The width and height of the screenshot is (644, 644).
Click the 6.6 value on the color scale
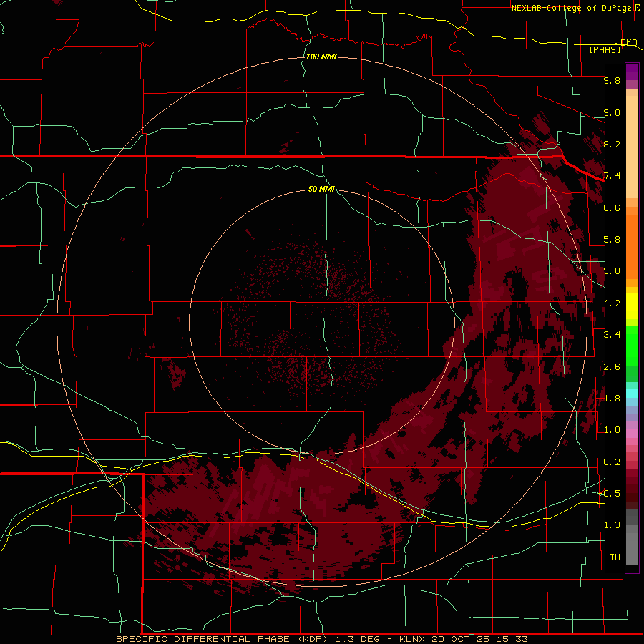(x=612, y=208)
